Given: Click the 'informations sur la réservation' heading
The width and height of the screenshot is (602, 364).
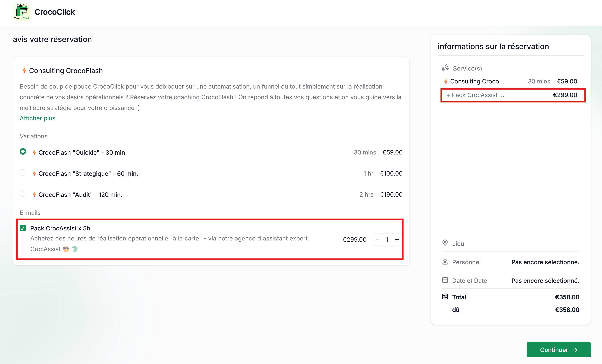Looking at the screenshot, I should pos(493,46).
